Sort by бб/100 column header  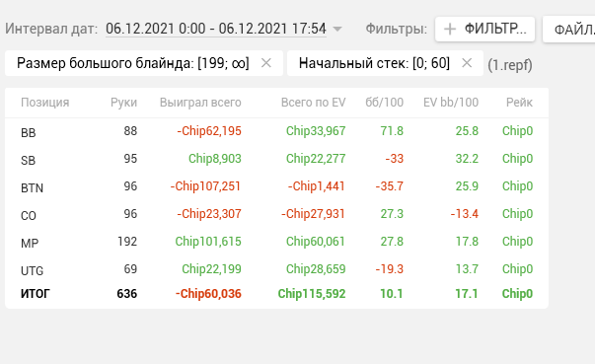coord(384,103)
